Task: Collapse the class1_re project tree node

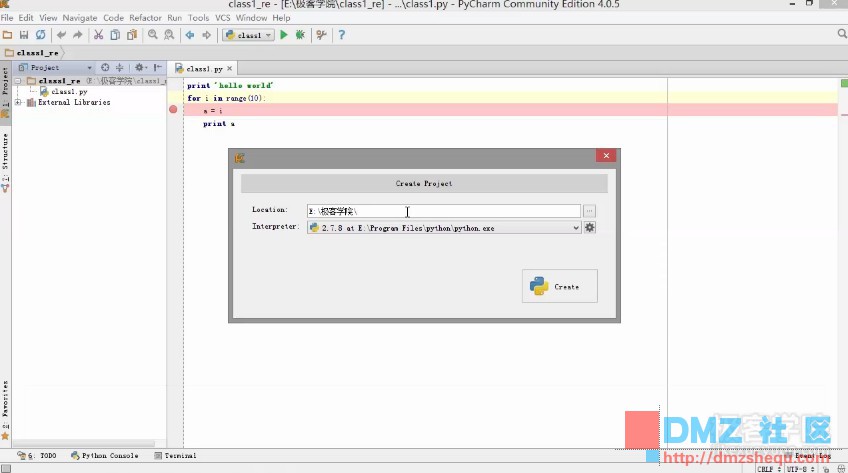Action: [x=18, y=81]
